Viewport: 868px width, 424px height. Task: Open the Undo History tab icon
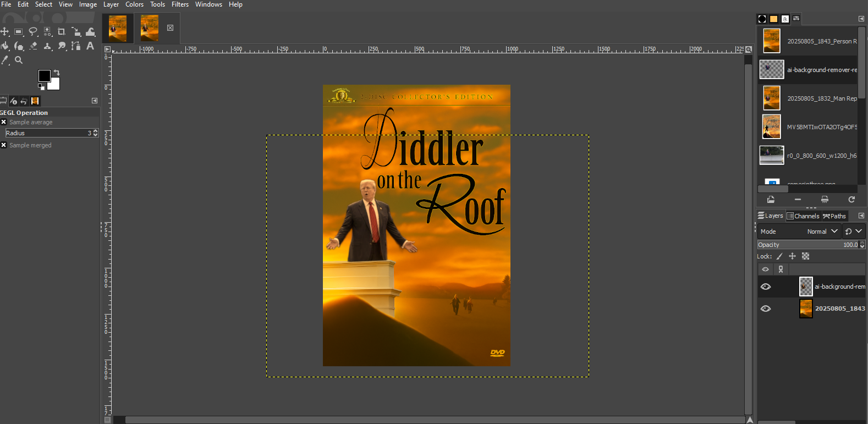pos(24,101)
